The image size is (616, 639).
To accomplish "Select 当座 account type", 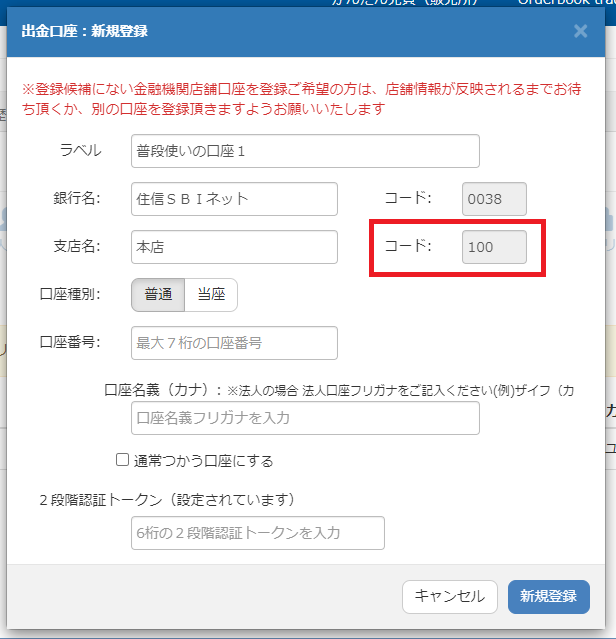I will 211,295.
